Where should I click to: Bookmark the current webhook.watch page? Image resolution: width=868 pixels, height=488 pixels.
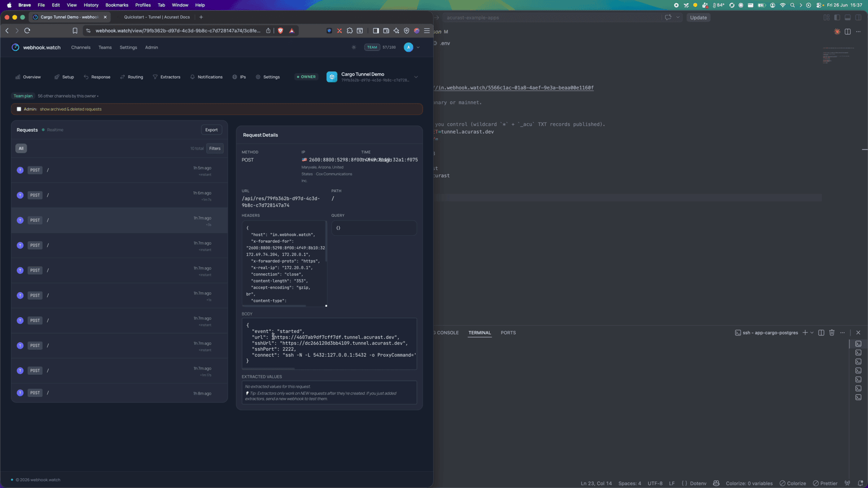(75, 31)
